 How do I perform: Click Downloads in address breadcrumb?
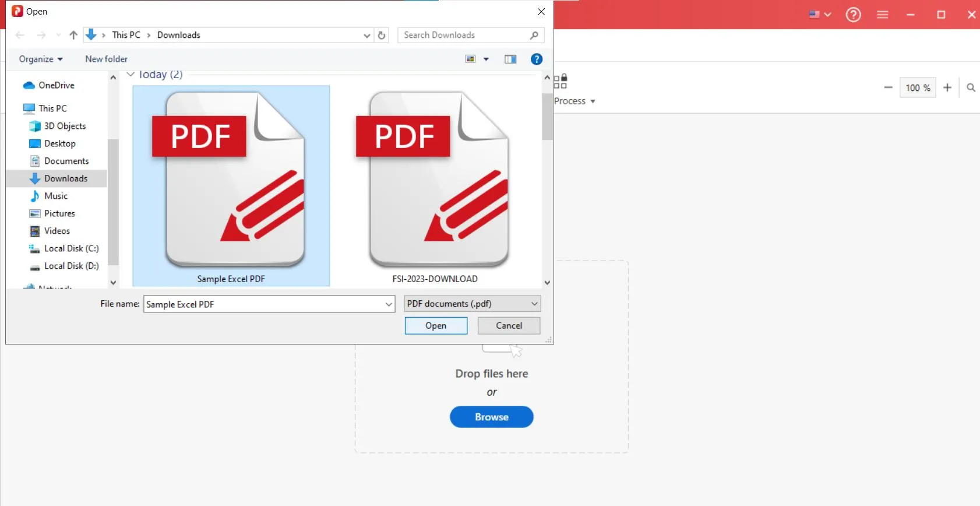(x=179, y=35)
